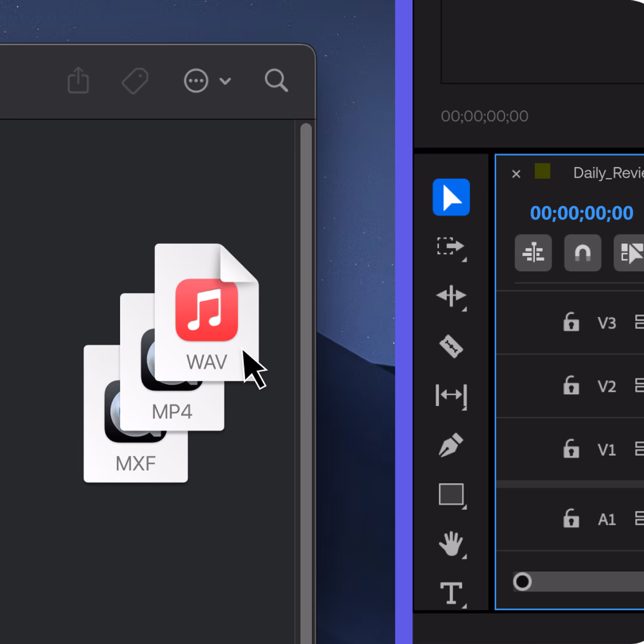The height and width of the screenshot is (644, 644).
Task: Open the Finder More actions ellipsis menu
Action: [196, 80]
